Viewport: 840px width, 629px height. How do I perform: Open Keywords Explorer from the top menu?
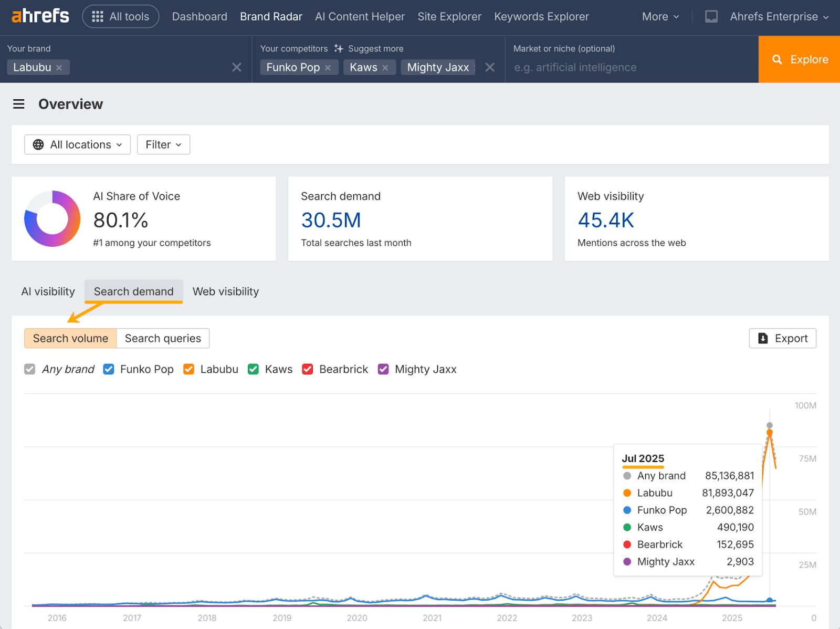[x=541, y=16]
